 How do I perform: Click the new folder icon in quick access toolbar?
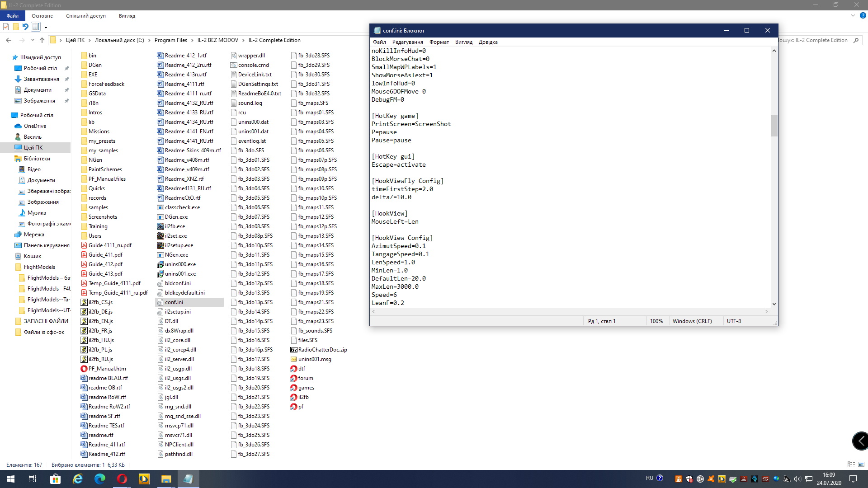pyautogui.click(x=16, y=27)
